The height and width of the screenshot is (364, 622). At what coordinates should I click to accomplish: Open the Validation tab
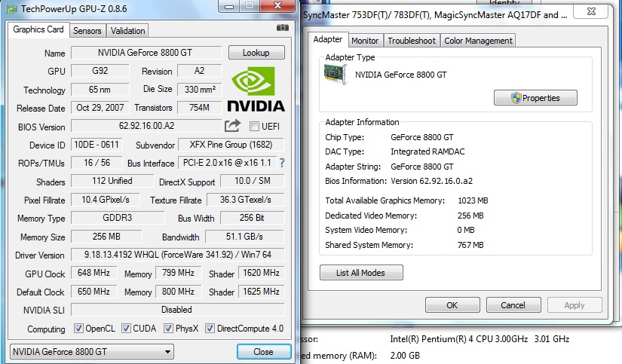(127, 31)
